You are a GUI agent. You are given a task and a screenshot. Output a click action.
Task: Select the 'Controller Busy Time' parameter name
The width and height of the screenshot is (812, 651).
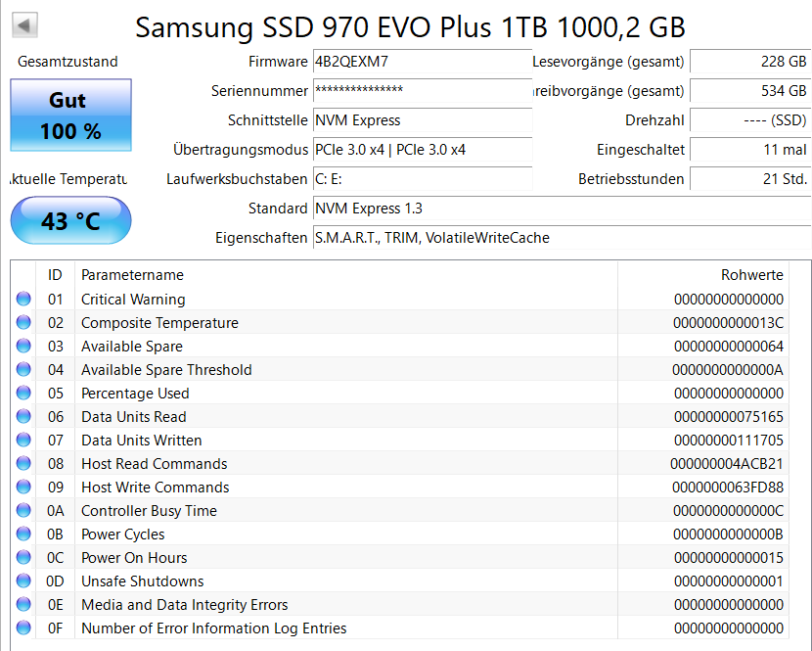(x=149, y=511)
